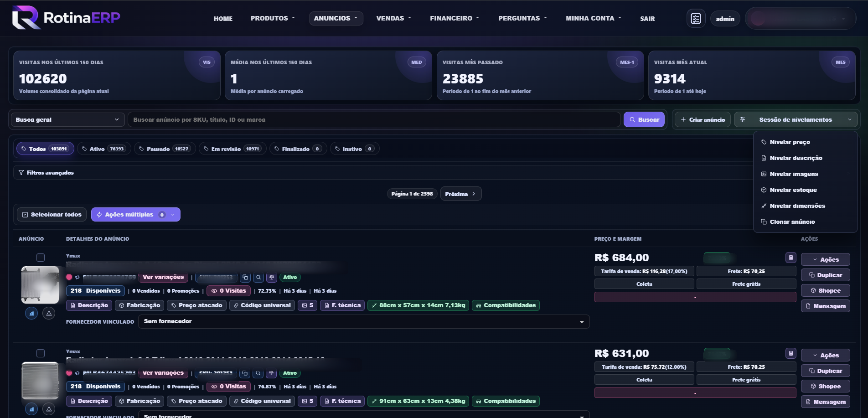This screenshot has width=868, height=418.
Task: Open first product thumbnail image
Action: coord(40,285)
